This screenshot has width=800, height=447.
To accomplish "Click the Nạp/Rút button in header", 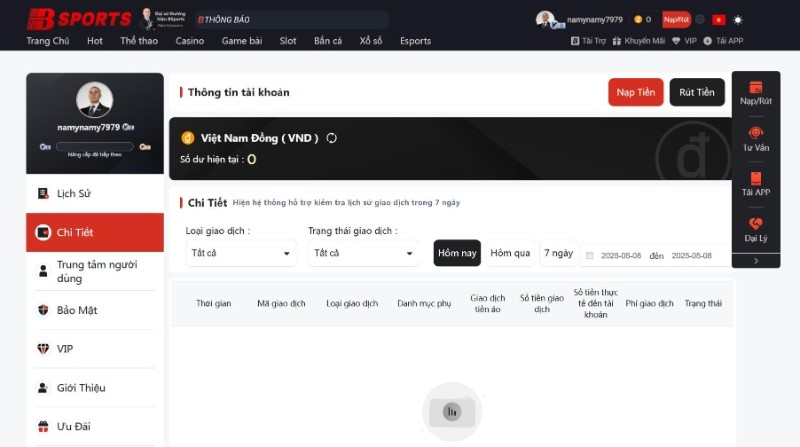I will pos(676,19).
